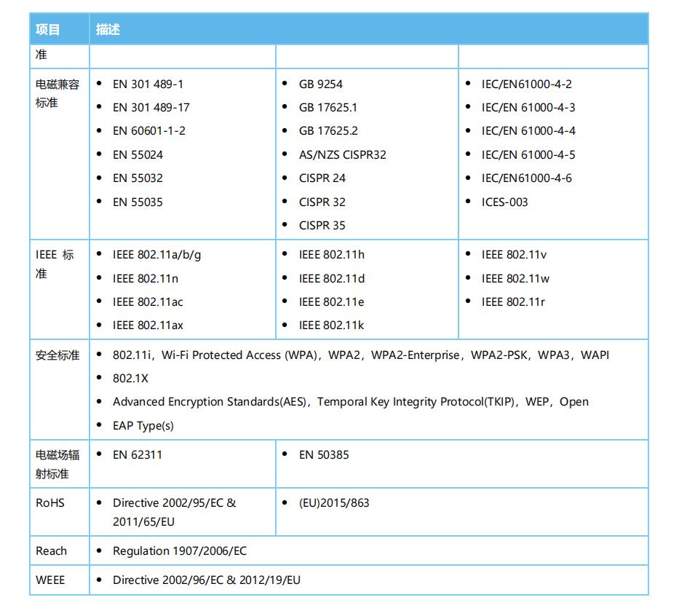
Task: Select the IEEE 802.11k entry
Action: pyautogui.click(x=331, y=325)
